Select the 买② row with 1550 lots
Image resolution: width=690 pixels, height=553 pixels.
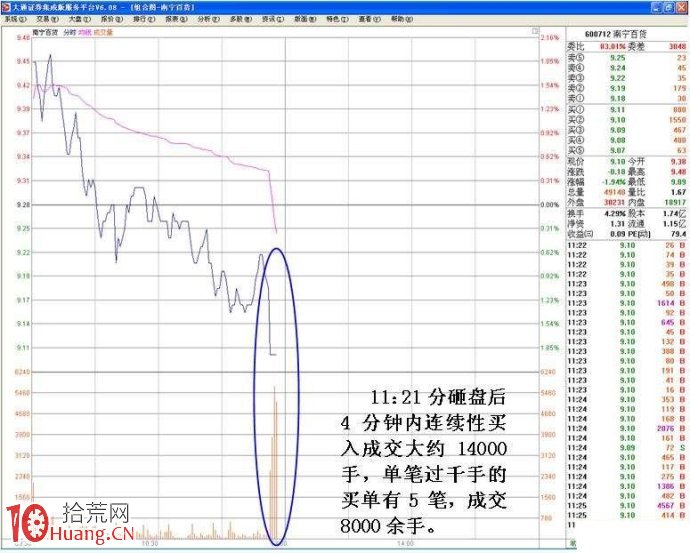coord(627,120)
